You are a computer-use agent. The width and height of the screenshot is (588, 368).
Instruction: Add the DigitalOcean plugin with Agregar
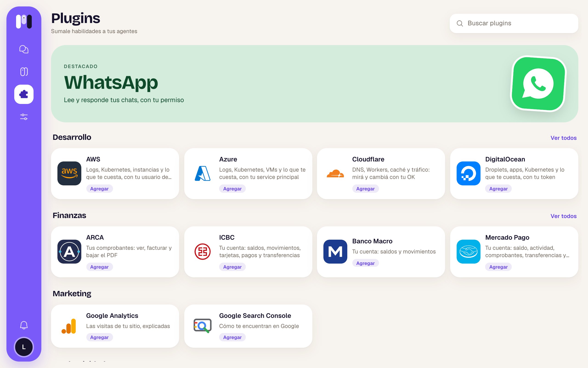tap(498, 189)
